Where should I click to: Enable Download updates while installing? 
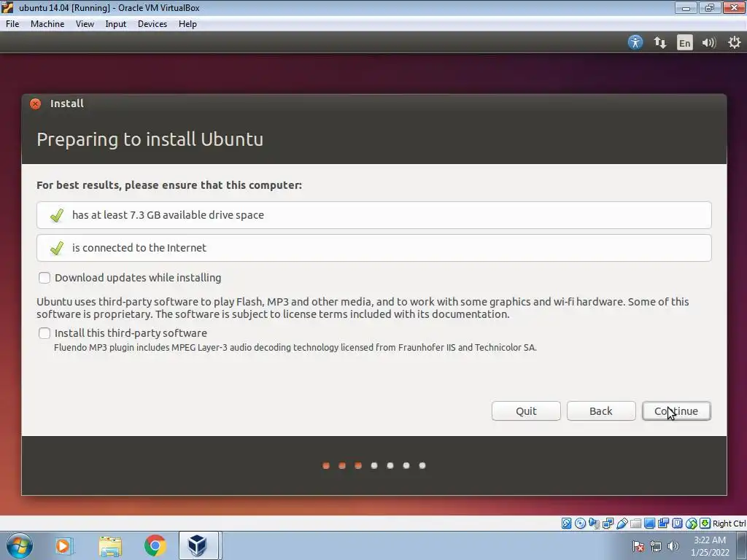pyautogui.click(x=44, y=278)
